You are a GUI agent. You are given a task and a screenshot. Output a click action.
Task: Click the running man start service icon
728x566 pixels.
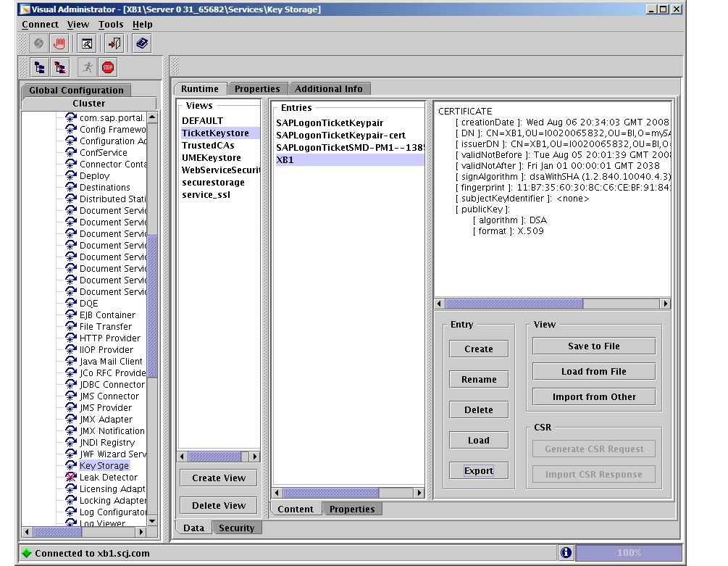[x=87, y=68]
